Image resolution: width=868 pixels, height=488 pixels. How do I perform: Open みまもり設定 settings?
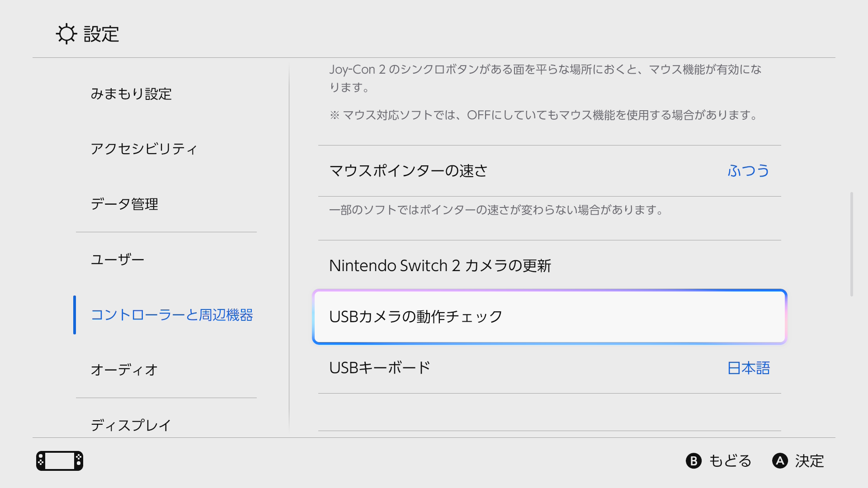[x=132, y=94]
